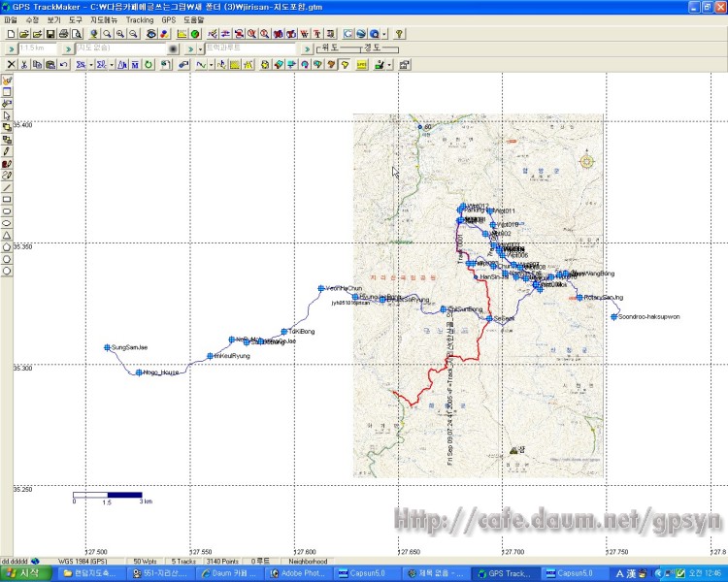Screen dimensions: 728x582
Task: Click the 1:1.5 km scale field
Action: (x=38, y=48)
